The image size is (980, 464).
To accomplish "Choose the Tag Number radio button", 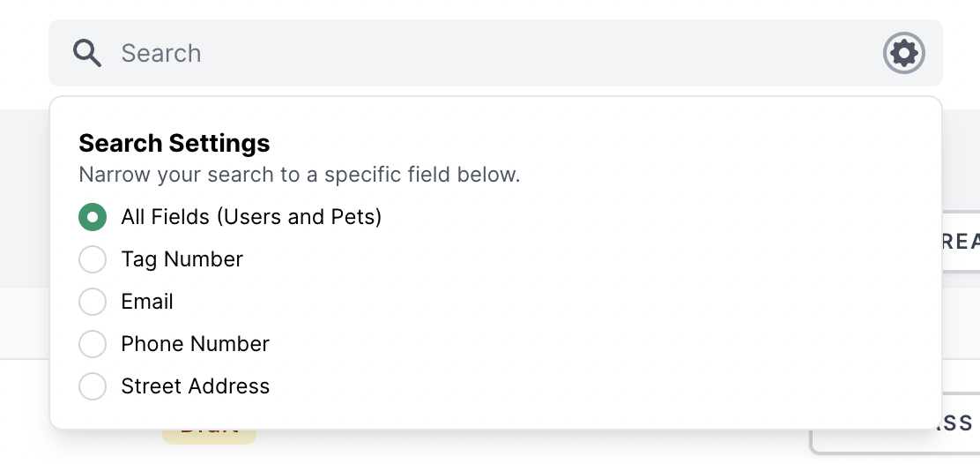I will click(x=93, y=259).
